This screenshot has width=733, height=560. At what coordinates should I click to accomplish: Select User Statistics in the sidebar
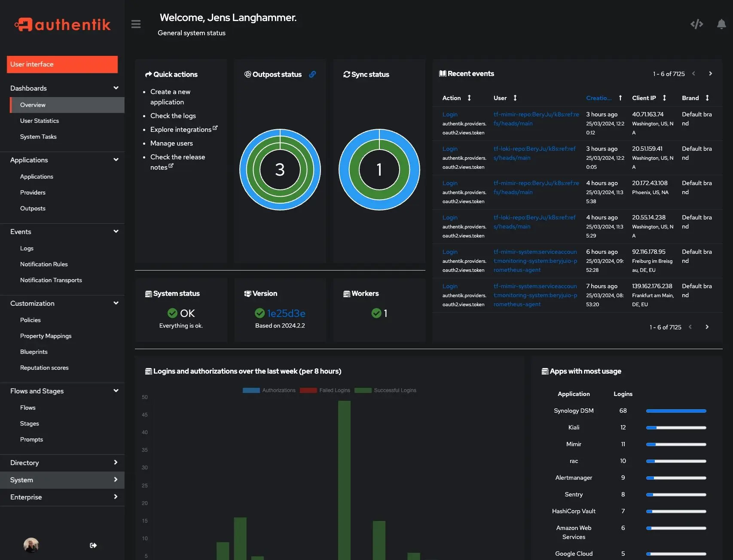pos(40,121)
